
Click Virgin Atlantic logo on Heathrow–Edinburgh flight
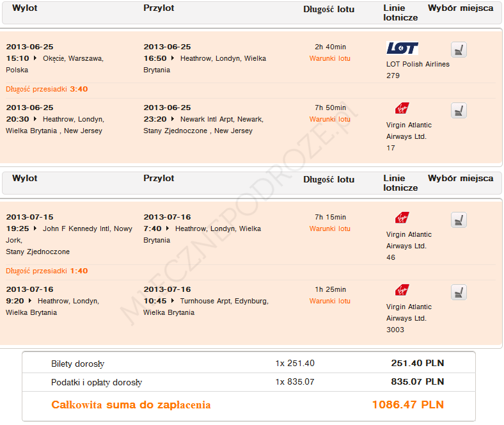(402, 290)
